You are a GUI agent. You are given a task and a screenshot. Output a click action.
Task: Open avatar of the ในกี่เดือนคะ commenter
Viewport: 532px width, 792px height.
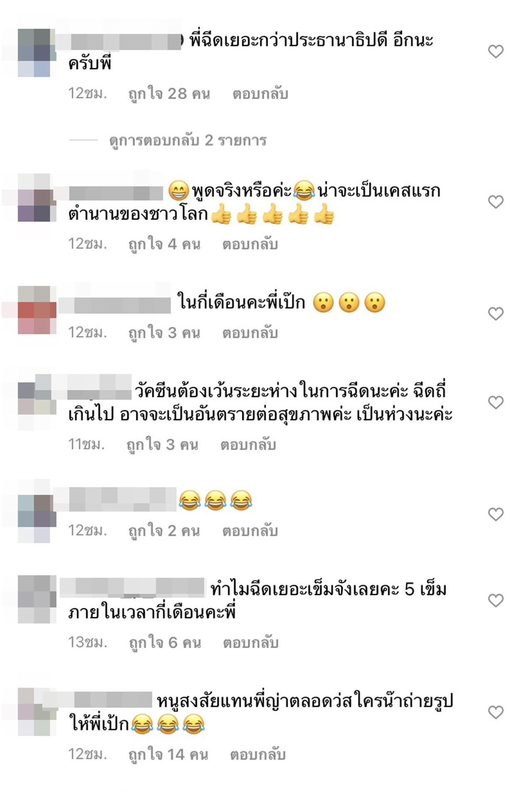[37, 310]
